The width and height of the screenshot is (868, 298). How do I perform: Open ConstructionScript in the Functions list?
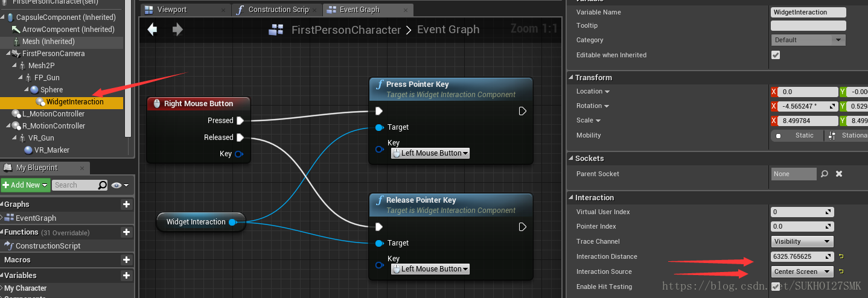(48, 246)
